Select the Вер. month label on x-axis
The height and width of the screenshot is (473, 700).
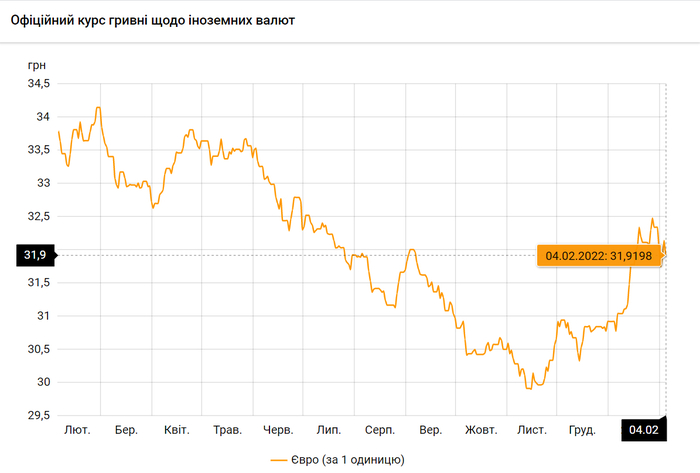click(430, 430)
